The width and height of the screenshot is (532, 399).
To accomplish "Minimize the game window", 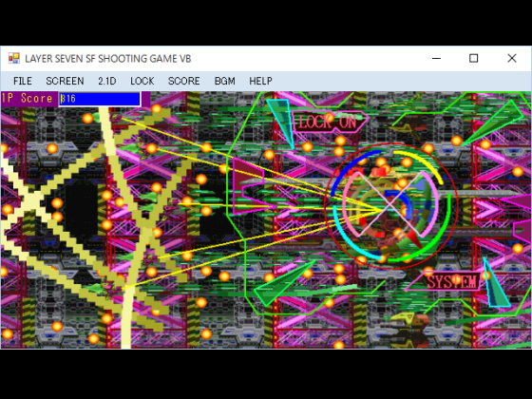I will pyautogui.click(x=436, y=58).
